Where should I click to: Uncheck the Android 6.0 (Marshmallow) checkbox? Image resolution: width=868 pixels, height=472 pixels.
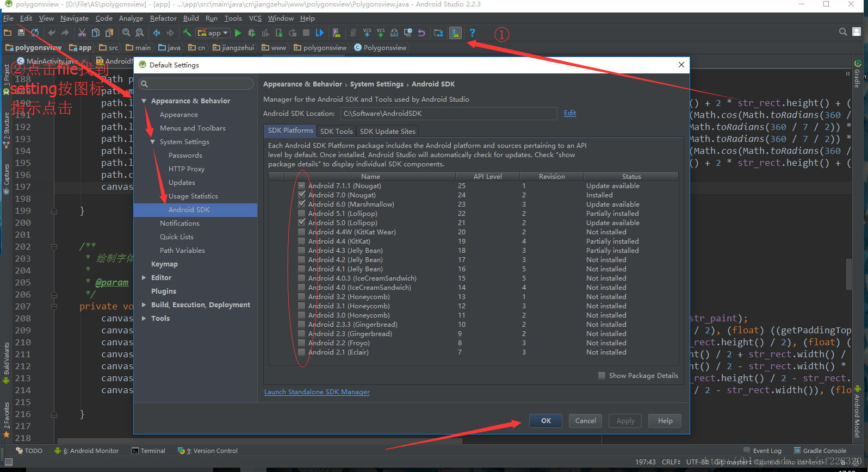tap(302, 204)
